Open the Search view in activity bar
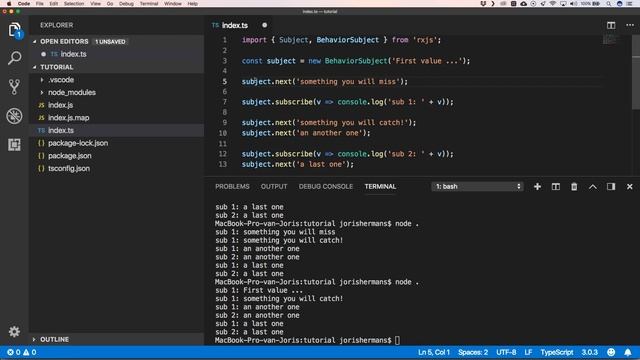This screenshot has width=640, height=360. [14, 58]
